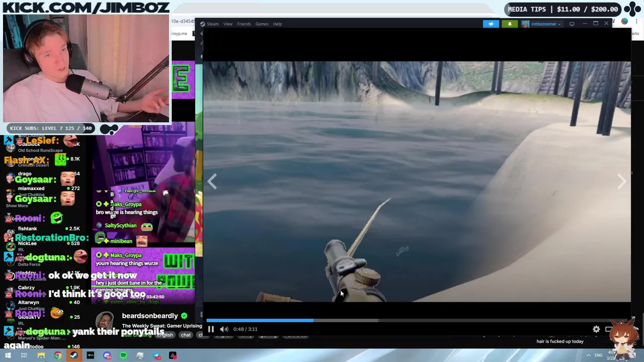This screenshot has height=362, width=644.
Task: Open Google Chrome from taskbar
Action: (x=58, y=355)
